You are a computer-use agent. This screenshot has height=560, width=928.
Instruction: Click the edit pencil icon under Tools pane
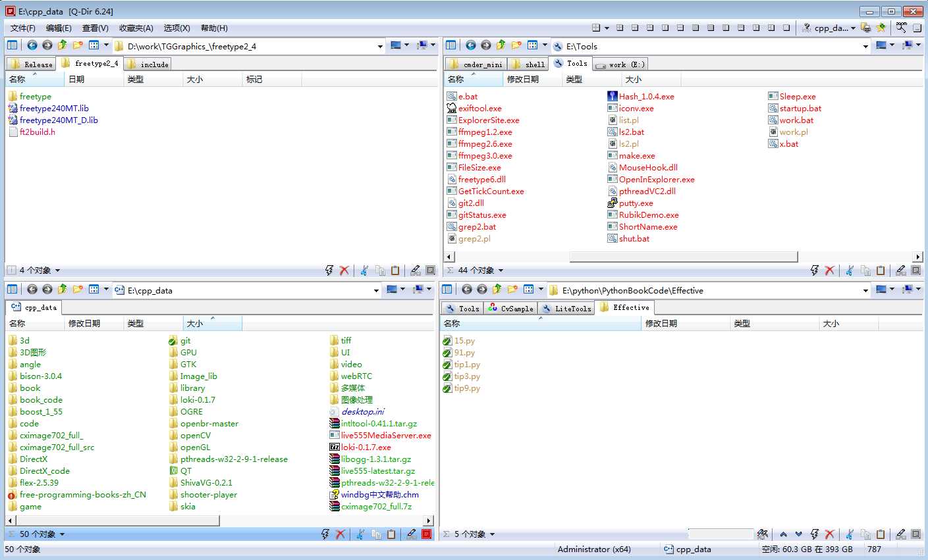tap(901, 270)
